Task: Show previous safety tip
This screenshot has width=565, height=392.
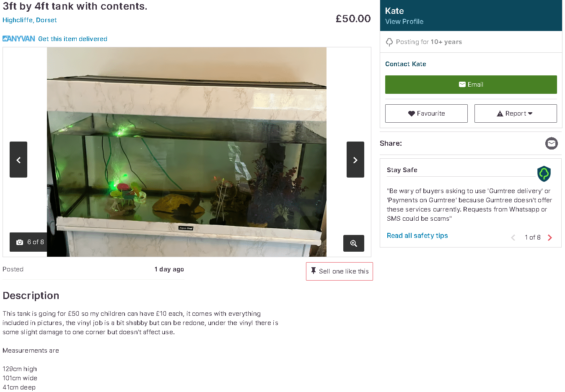Action: (x=513, y=237)
